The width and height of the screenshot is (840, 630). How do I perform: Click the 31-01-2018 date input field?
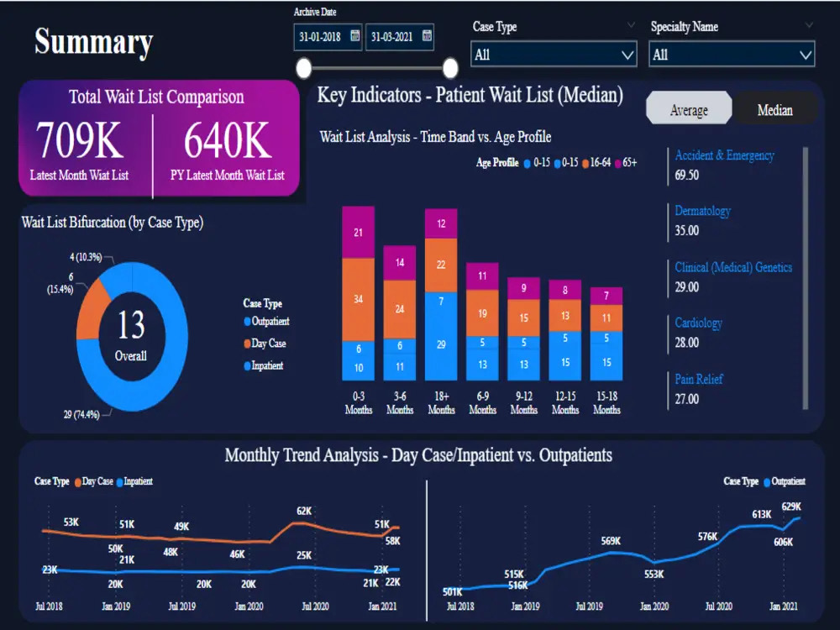pos(322,37)
